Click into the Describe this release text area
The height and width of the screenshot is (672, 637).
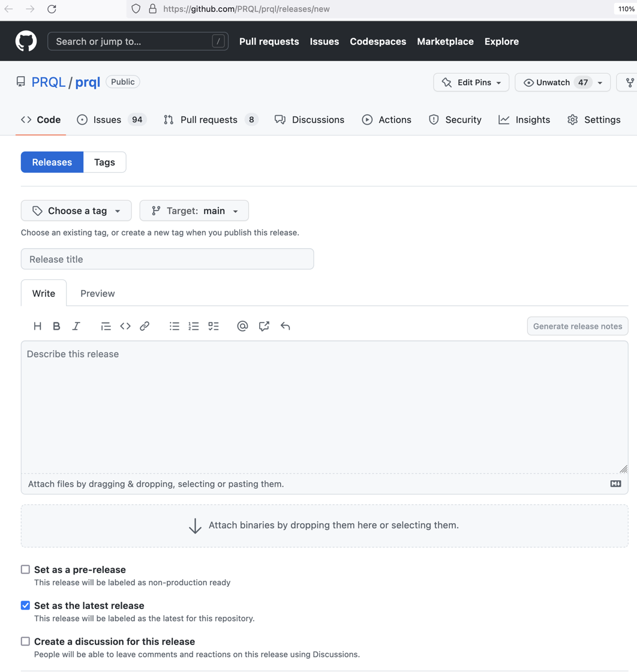pyautogui.click(x=324, y=407)
